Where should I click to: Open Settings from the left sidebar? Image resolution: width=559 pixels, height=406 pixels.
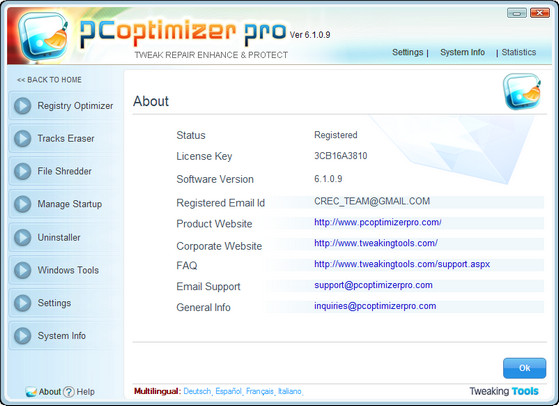(x=65, y=303)
